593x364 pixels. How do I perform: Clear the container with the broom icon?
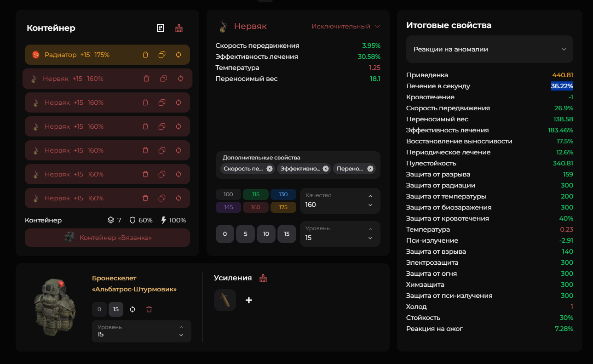[179, 28]
